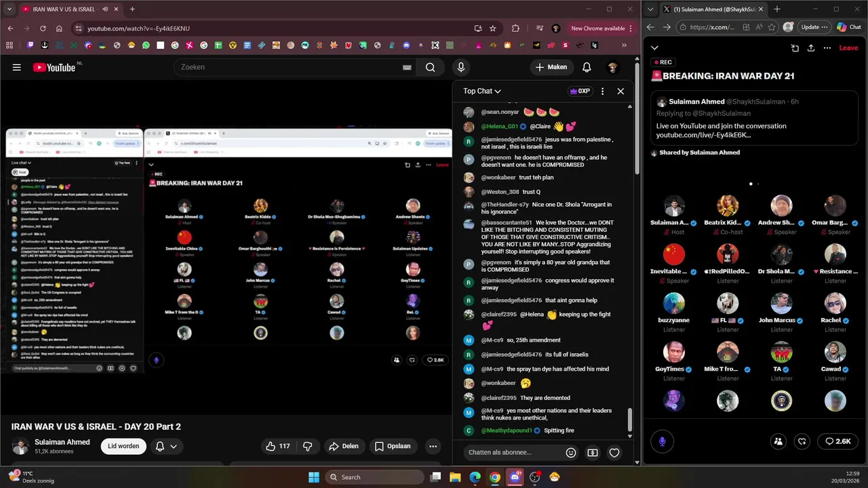Open Edge tab actions dropdown arrow
This screenshot has width=868, height=488.
(x=652, y=9)
